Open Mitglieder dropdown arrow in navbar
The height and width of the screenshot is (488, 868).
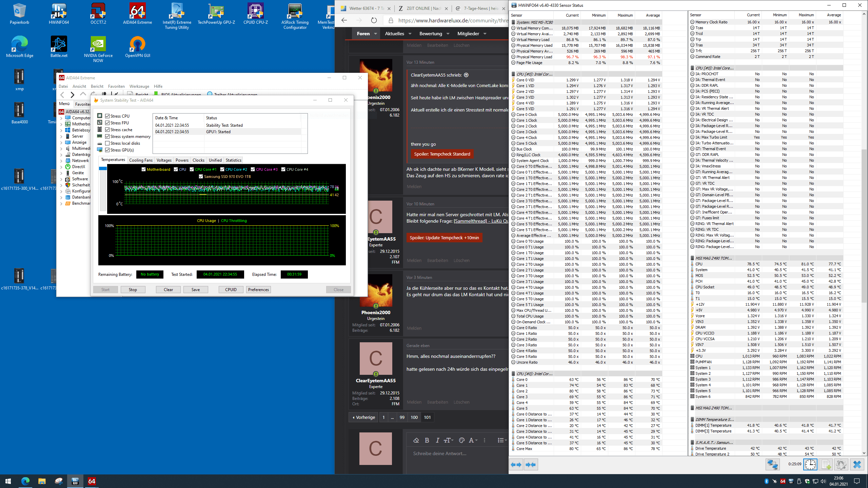[485, 34]
